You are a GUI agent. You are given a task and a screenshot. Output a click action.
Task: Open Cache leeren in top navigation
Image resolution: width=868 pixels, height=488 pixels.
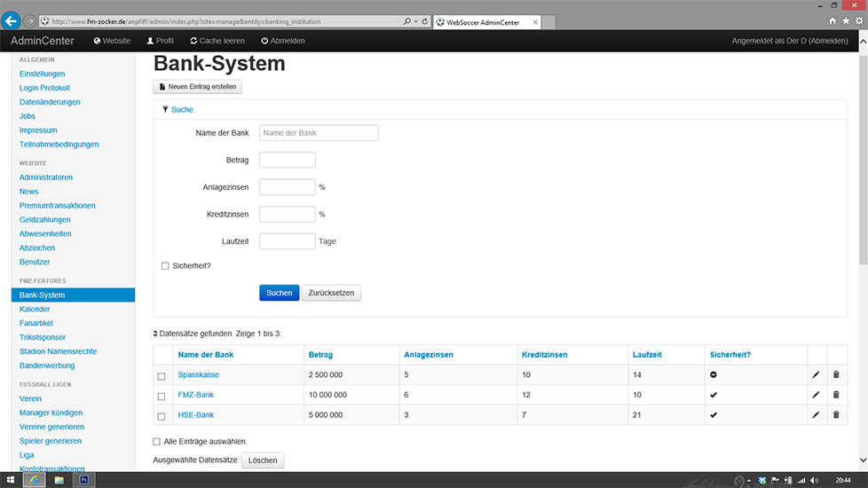point(217,41)
